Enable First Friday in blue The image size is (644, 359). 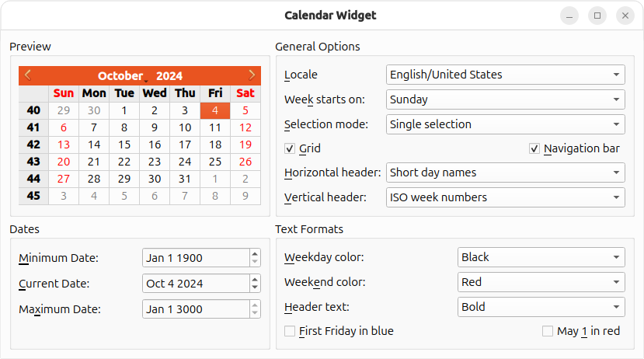point(291,331)
